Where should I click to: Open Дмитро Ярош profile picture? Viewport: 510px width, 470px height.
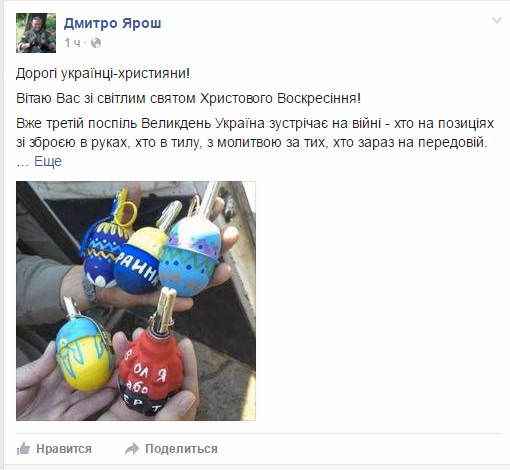36,33
